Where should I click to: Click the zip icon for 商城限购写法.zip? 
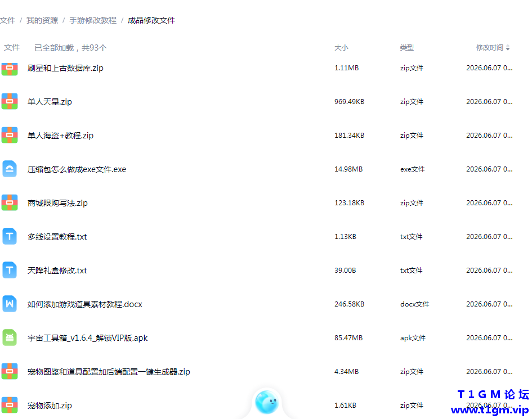click(10, 202)
